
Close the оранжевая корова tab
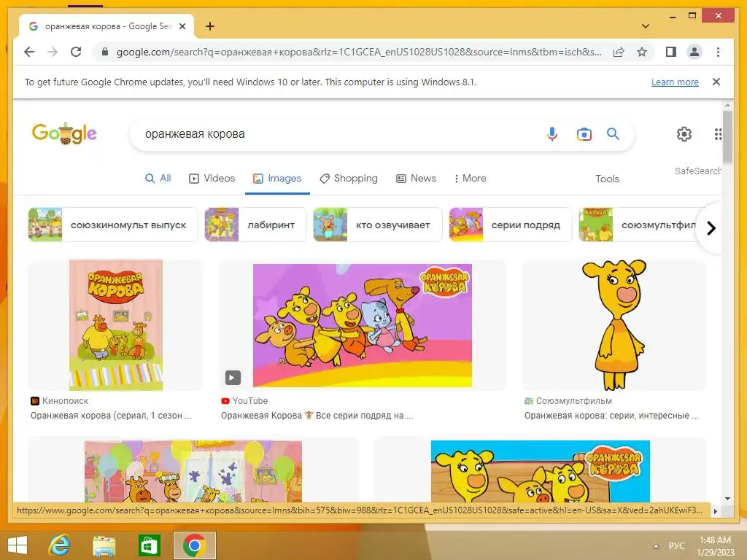pos(182,27)
